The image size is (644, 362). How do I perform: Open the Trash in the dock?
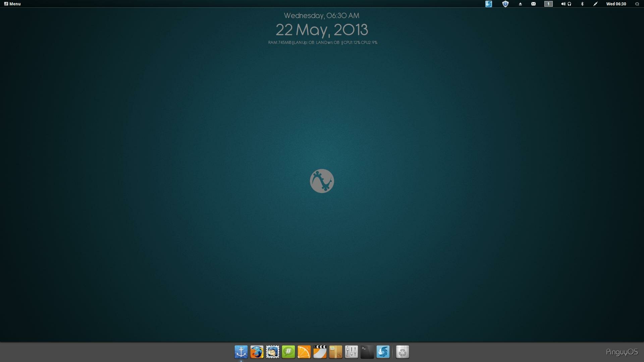[402, 352]
